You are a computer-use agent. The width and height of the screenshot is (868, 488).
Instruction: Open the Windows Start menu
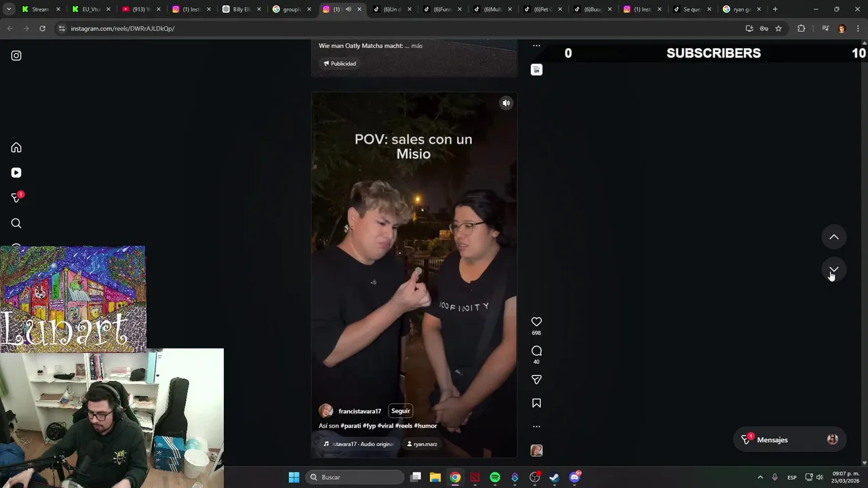294,477
